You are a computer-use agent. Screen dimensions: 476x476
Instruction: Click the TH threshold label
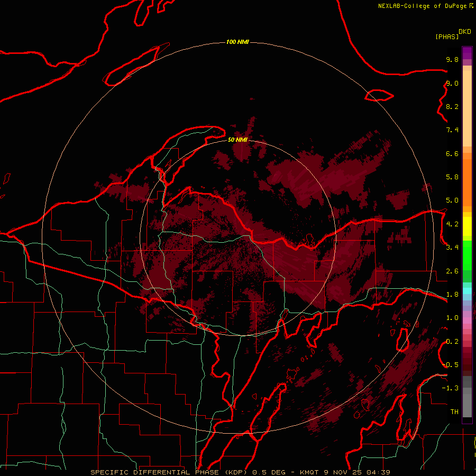[454, 412]
